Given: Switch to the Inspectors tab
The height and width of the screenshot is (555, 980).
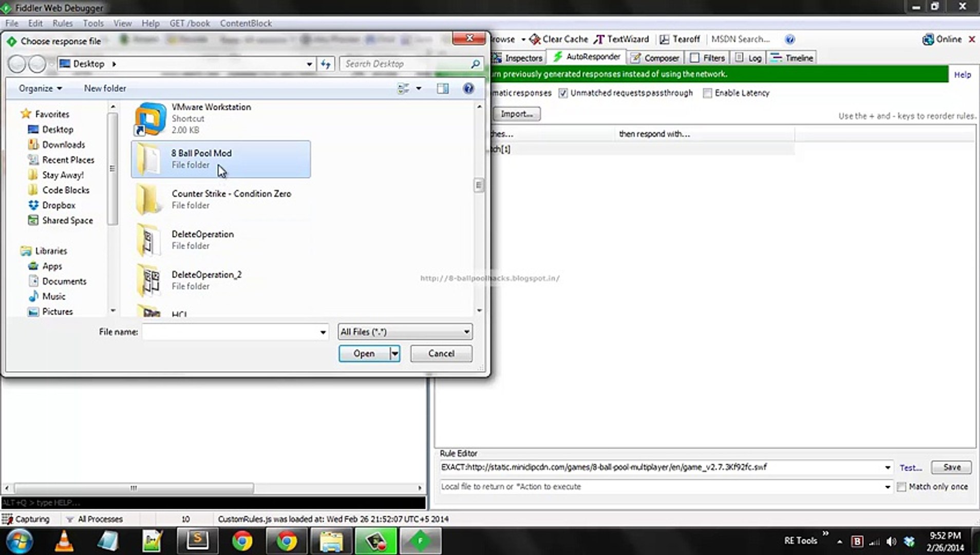Looking at the screenshot, I should (518, 58).
